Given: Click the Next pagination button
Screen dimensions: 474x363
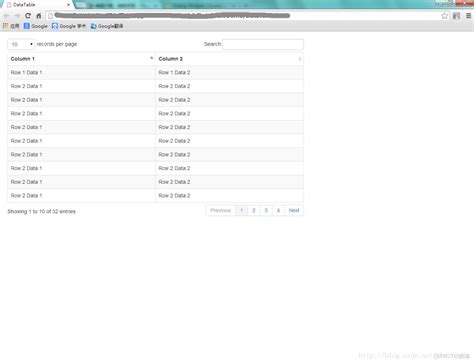Looking at the screenshot, I should tap(294, 210).
